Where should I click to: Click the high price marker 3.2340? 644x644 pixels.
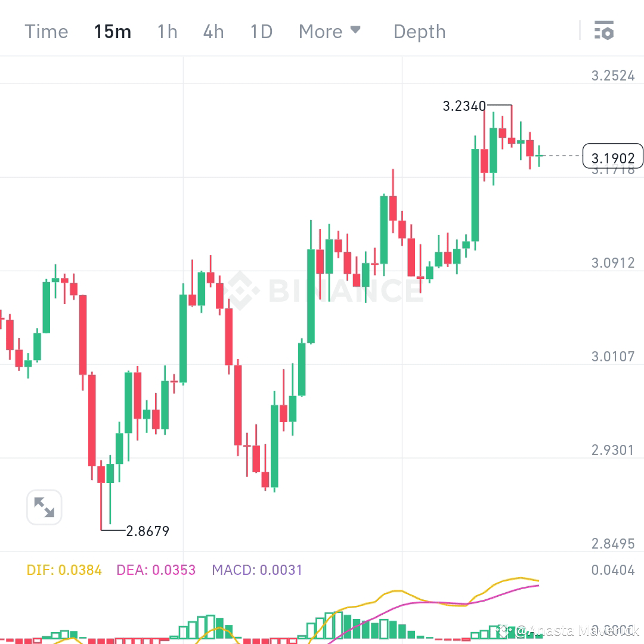tap(463, 106)
